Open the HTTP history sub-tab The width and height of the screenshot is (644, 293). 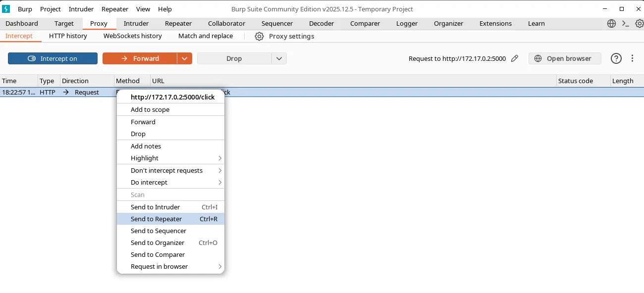[x=68, y=36]
